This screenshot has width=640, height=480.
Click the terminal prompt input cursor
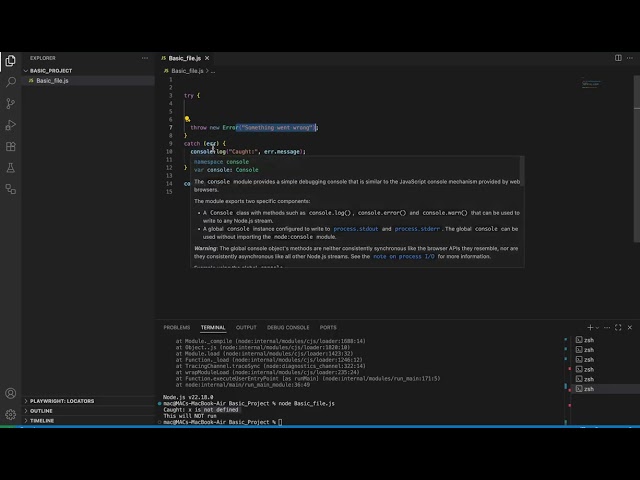[x=280, y=422]
